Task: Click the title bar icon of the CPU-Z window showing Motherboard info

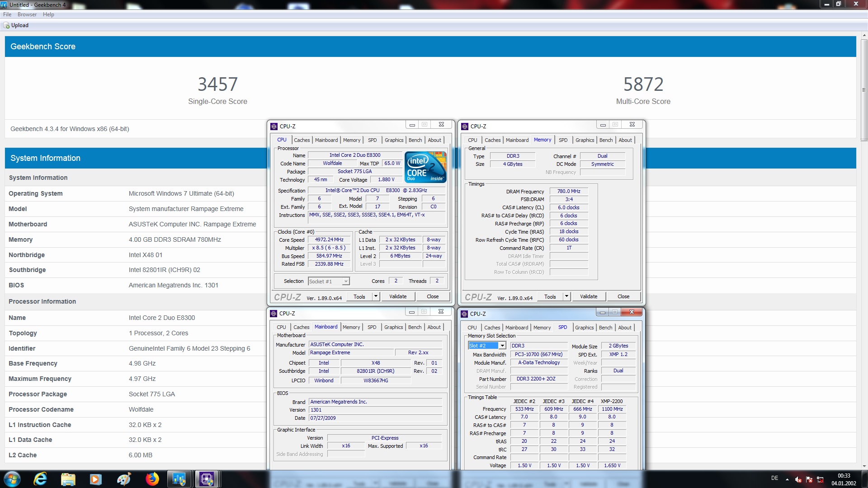Action: pyautogui.click(x=273, y=313)
